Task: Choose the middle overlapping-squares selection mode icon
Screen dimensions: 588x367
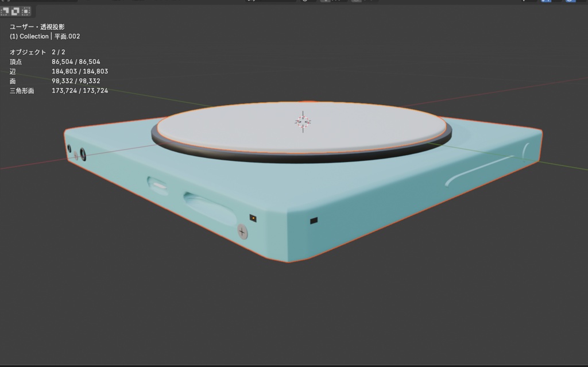Action: pyautogui.click(x=16, y=11)
